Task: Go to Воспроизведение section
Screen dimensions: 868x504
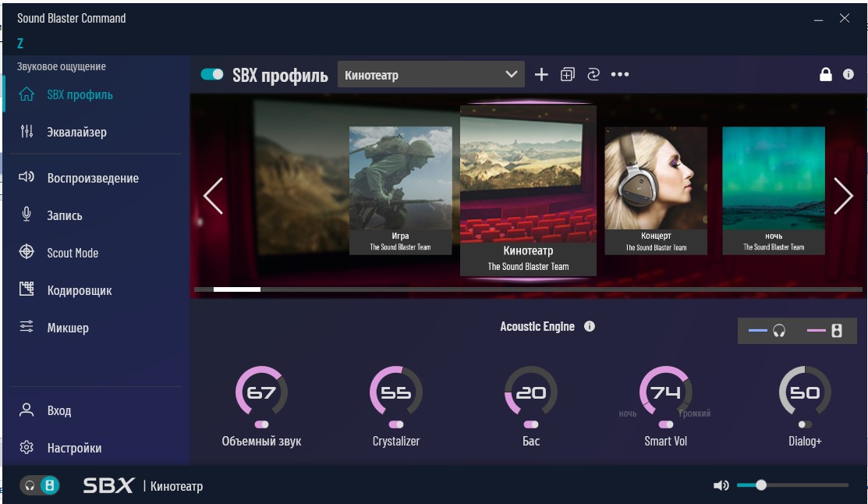Action: coord(93,178)
